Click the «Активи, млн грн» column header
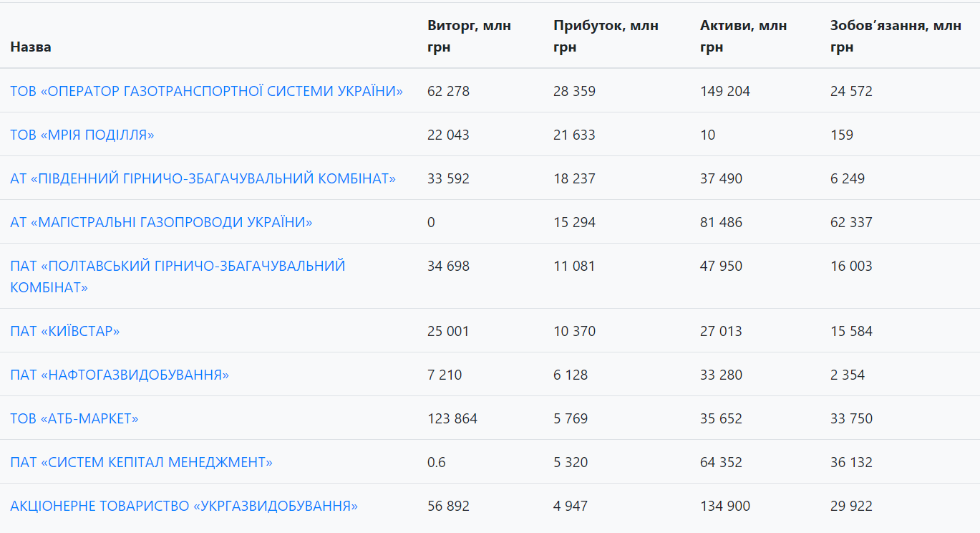980x533 pixels. click(743, 37)
